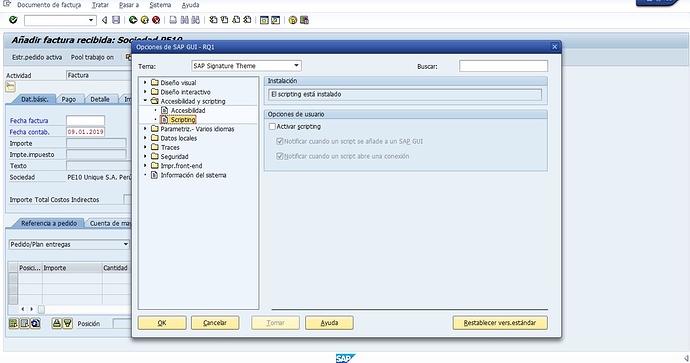Click the Fecha factura input field

(x=85, y=121)
